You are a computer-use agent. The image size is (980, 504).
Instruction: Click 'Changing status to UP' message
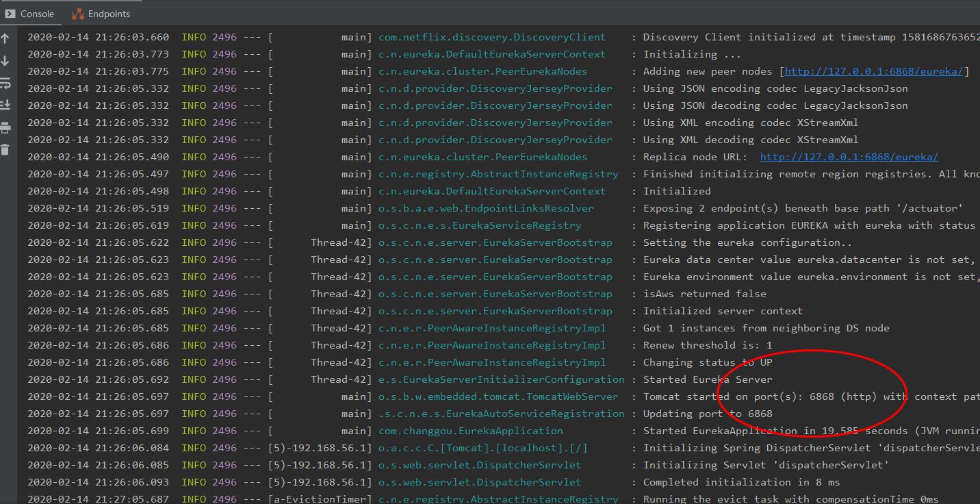click(707, 362)
